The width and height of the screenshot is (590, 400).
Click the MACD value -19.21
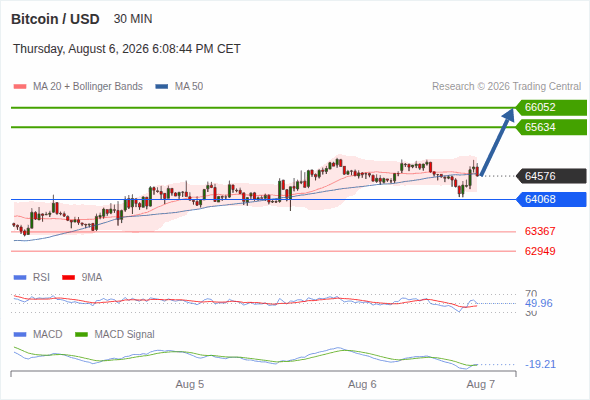[x=540, y=364]
